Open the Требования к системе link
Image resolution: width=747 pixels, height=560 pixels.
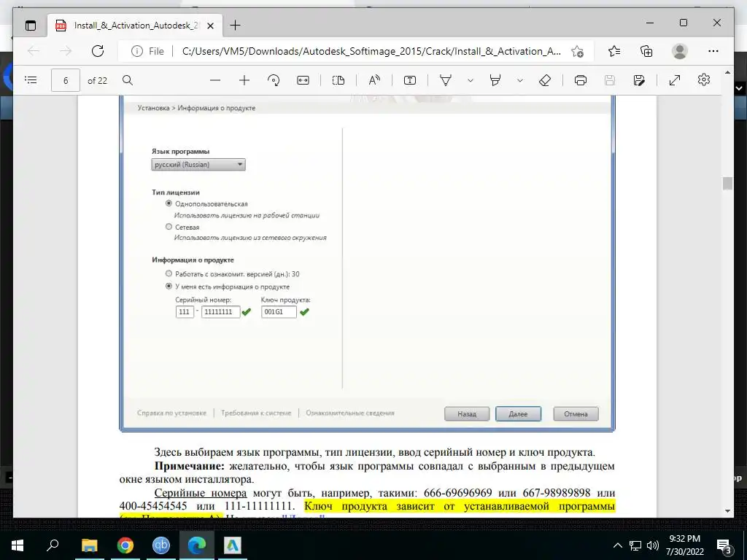point(256,413)
